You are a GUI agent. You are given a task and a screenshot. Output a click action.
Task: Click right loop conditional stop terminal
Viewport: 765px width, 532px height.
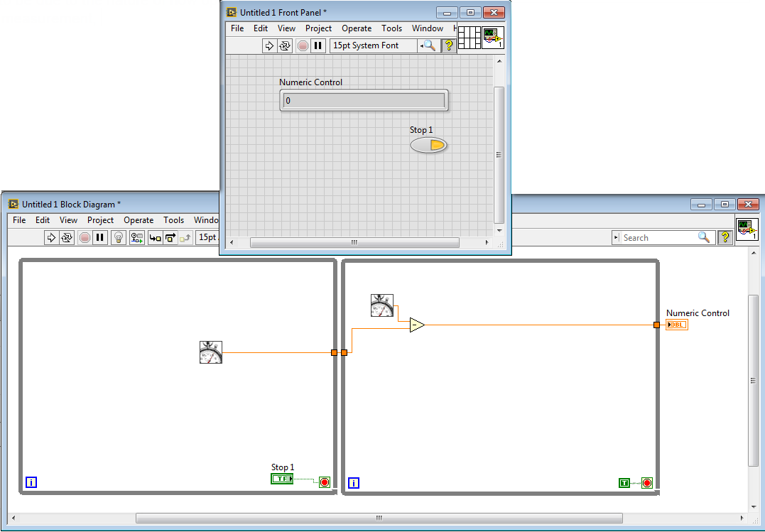[647, 483]
